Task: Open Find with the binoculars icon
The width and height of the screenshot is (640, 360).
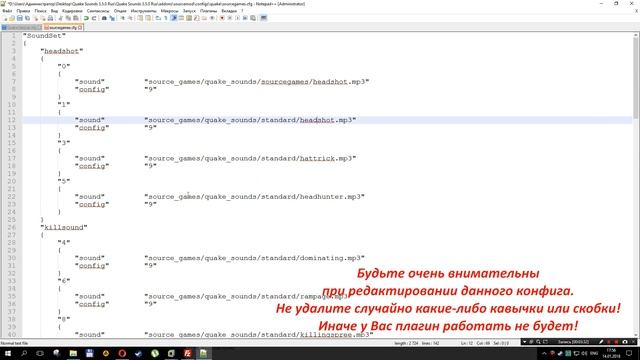Action: coord(104,18)
